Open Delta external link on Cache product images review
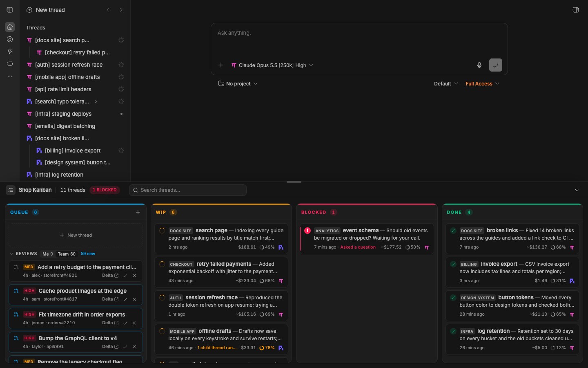The image size is (588, 368). point(110,299)
